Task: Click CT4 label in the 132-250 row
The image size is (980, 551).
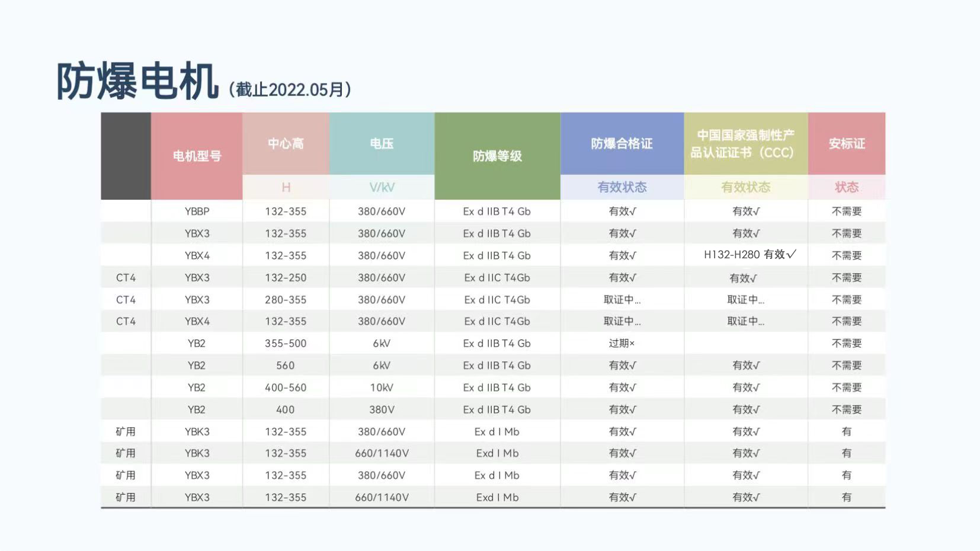Action: 126,277
